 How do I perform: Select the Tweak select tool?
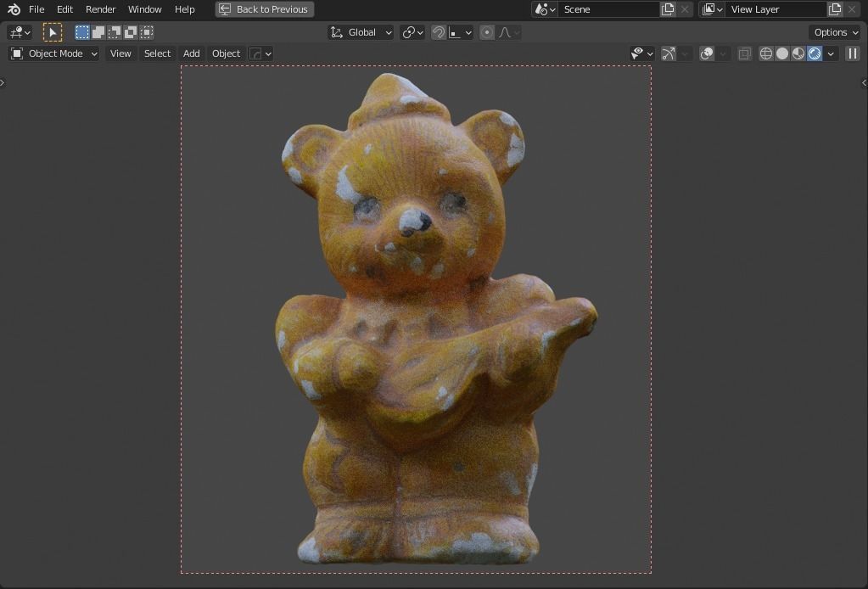(53, 32)
